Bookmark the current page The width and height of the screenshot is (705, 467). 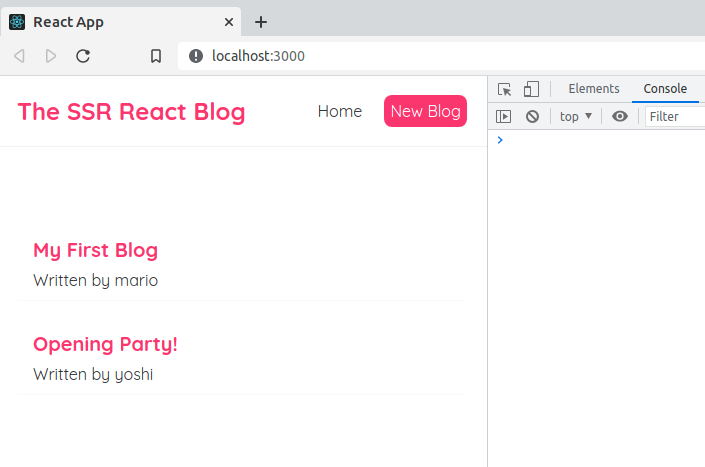click(x=156, y=56)
